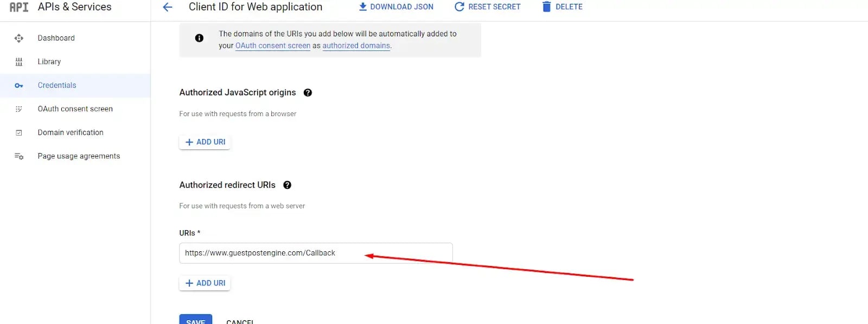This screenshot has height=324, width=868.
Task: Click the Library icon in sidebar
Action: [19, 62]
